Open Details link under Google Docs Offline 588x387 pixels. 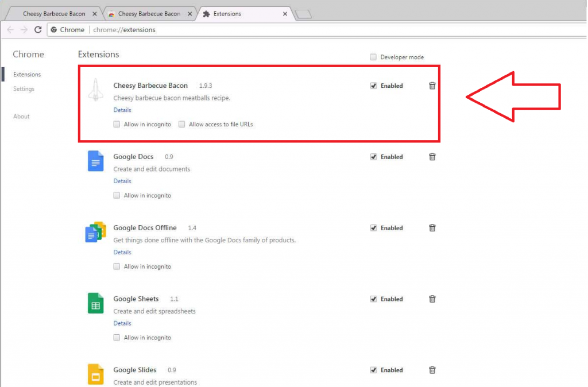pos(122,252)
